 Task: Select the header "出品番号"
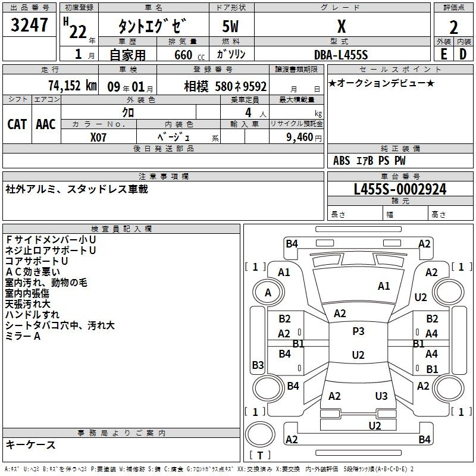29,8
